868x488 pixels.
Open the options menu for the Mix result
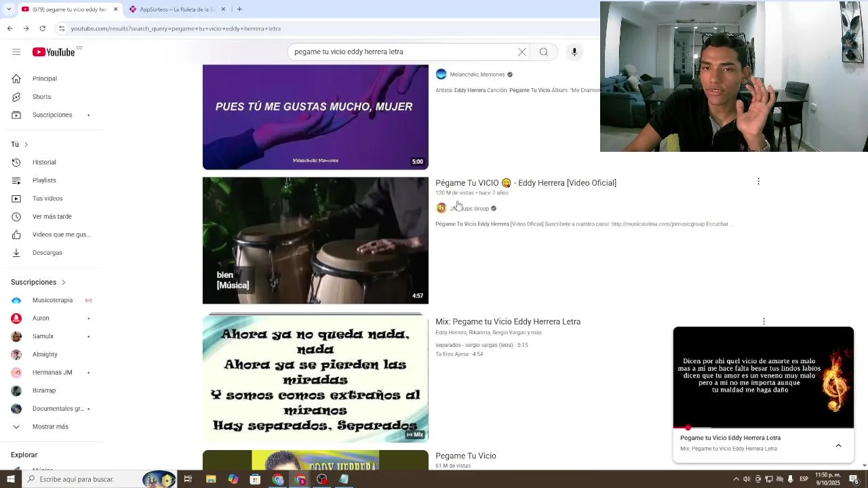[x=764, y=322]
